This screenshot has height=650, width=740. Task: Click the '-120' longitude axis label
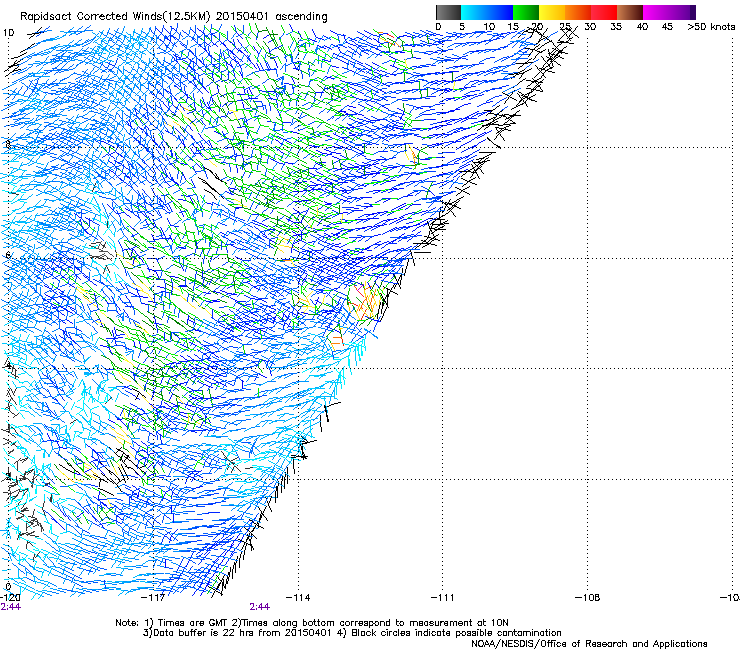10,598
